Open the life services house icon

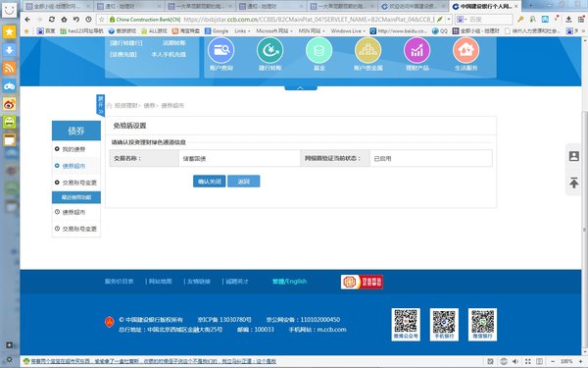pos(465,50)
